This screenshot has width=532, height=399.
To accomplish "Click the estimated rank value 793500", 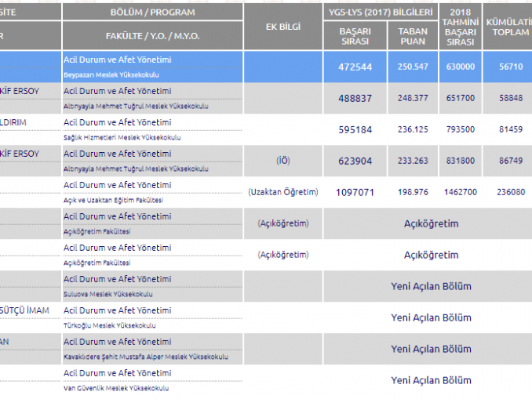I will [x=461, y=130].
